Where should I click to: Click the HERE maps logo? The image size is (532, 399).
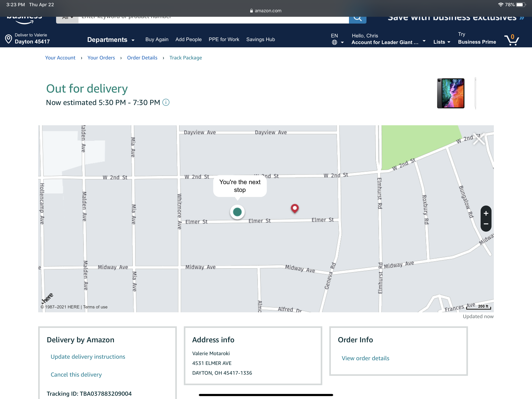coord(47,298)
